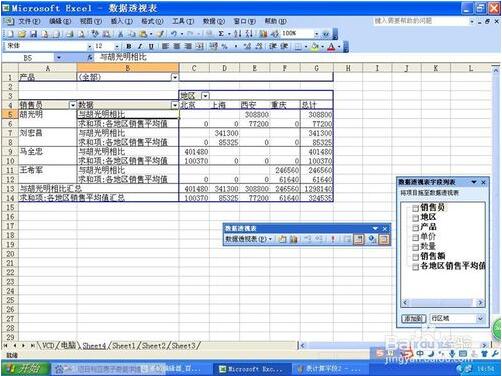Open the 销售员 row field dropdown

click(x=73, y=105)
